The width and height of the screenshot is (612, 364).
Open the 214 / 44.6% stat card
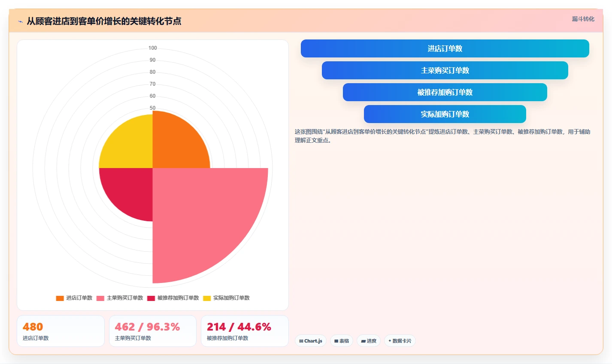[x=245, y=331]
